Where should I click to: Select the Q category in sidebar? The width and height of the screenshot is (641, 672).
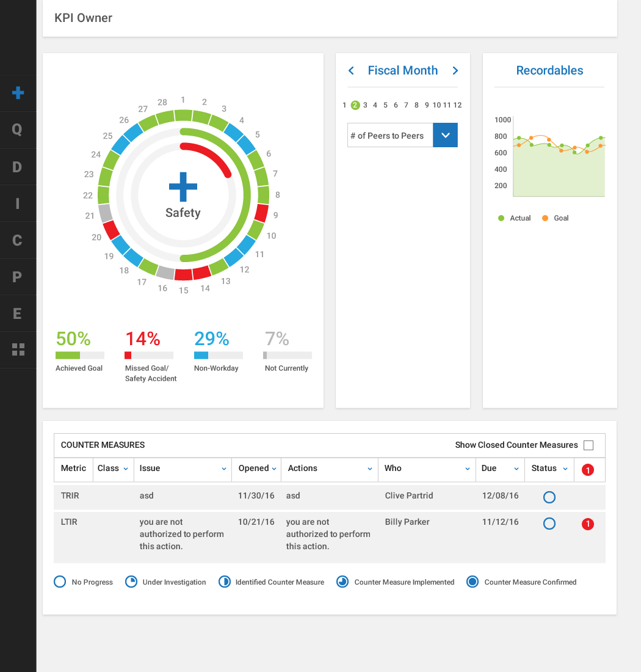click(18, 130)
